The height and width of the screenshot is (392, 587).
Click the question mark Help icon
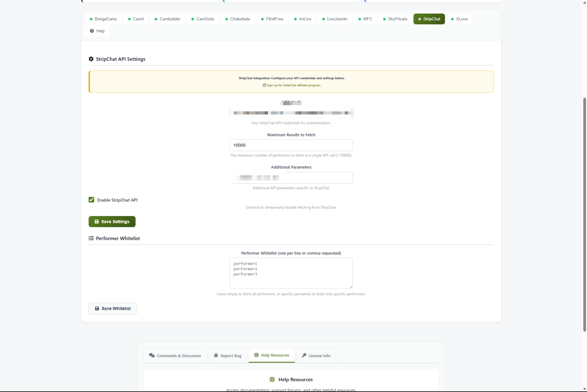92,31
